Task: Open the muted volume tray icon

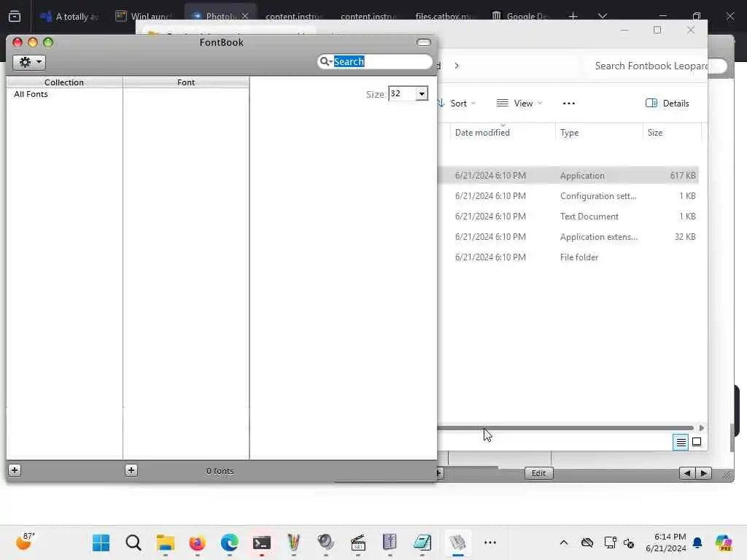Action: pos(629,542)
